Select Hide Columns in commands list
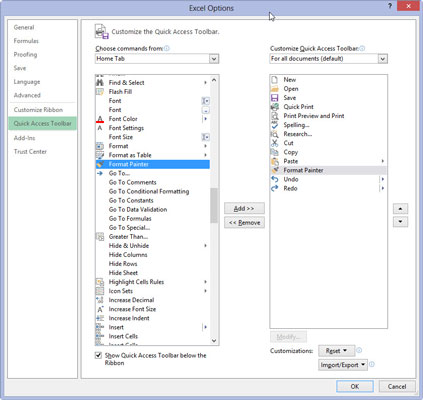This screenshot has height=400, width=423. 128,255
